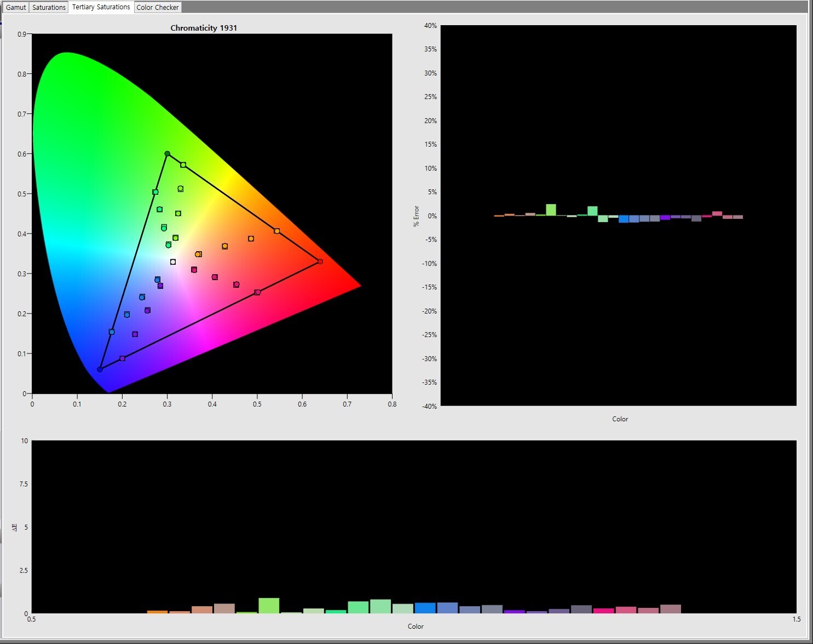
Task: Click the '7.5' tick label on the ΔE axis
Action: (24, 484)
